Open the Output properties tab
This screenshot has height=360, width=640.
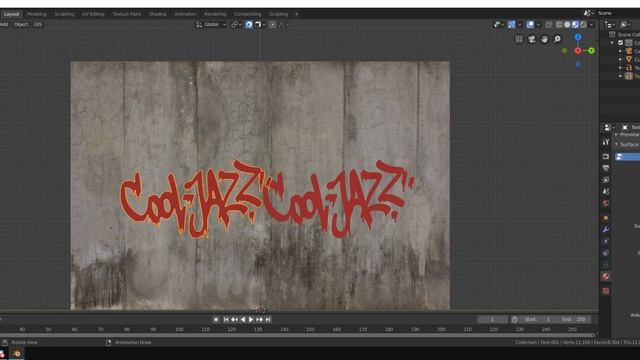click(606, 168)
